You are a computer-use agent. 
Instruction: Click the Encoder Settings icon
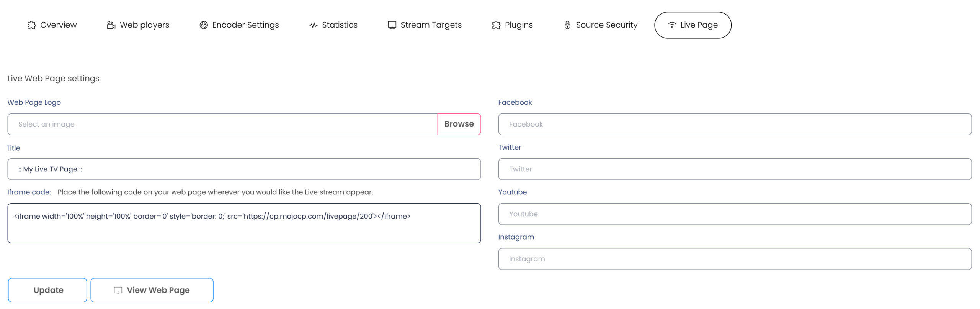204,25
